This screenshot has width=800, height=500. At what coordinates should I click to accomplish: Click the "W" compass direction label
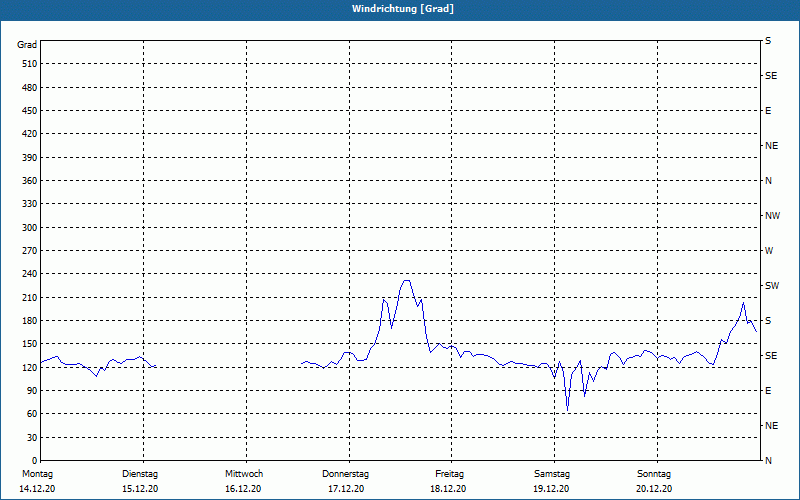(x=769, y=251)
